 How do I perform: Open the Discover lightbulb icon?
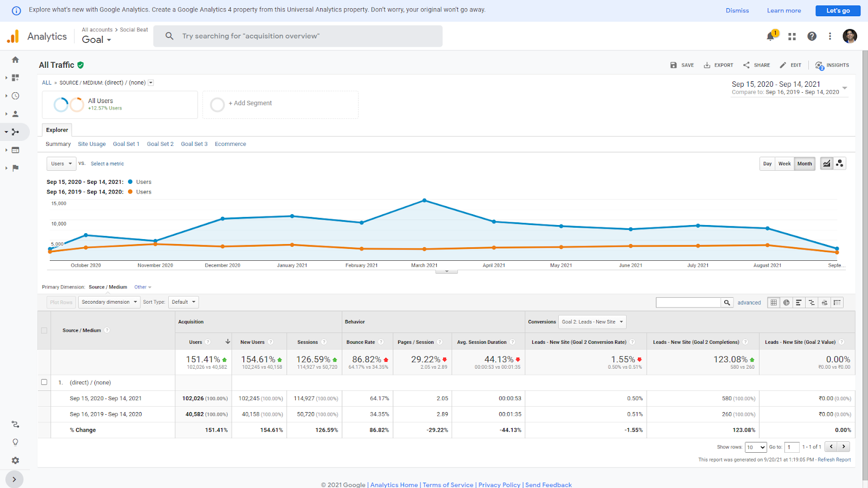pos(15,442)
